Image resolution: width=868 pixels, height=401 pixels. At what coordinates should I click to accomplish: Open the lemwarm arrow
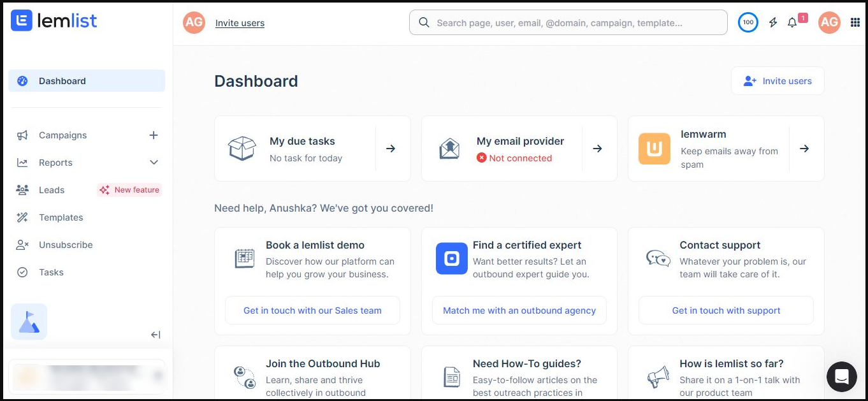[x=804, y=149]
